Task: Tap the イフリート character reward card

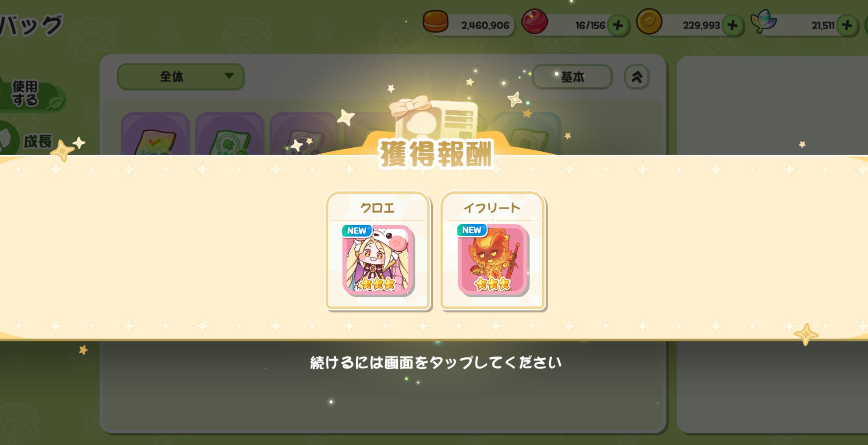Action: tap(493, 250)
